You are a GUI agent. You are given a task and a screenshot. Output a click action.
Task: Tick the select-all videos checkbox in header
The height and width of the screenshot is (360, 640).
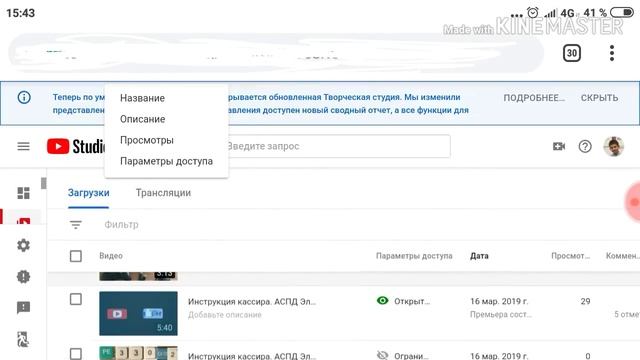pyautogui.click(x=76, y=256)
